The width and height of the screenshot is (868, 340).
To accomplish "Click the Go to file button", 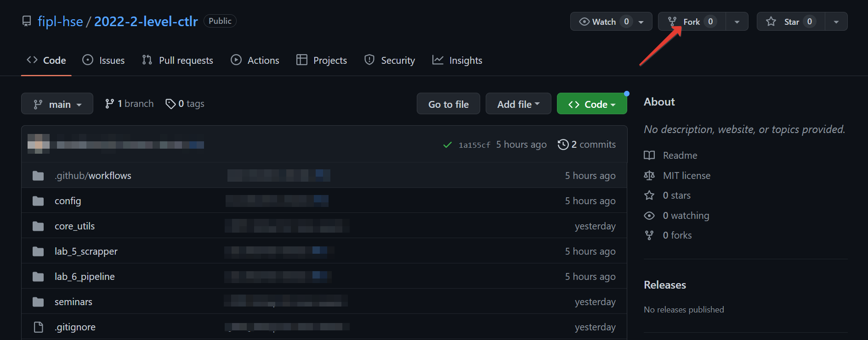I will tap(448, 104).
